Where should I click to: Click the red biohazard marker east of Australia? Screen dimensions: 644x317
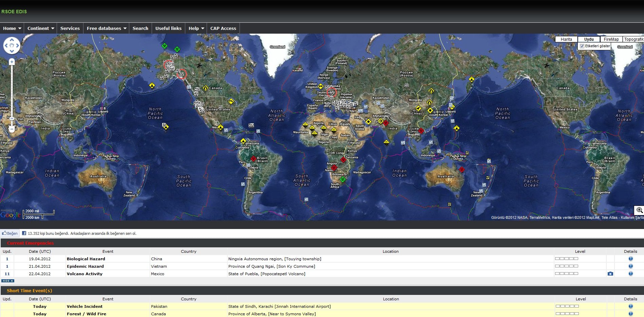(x=461, y=169)
